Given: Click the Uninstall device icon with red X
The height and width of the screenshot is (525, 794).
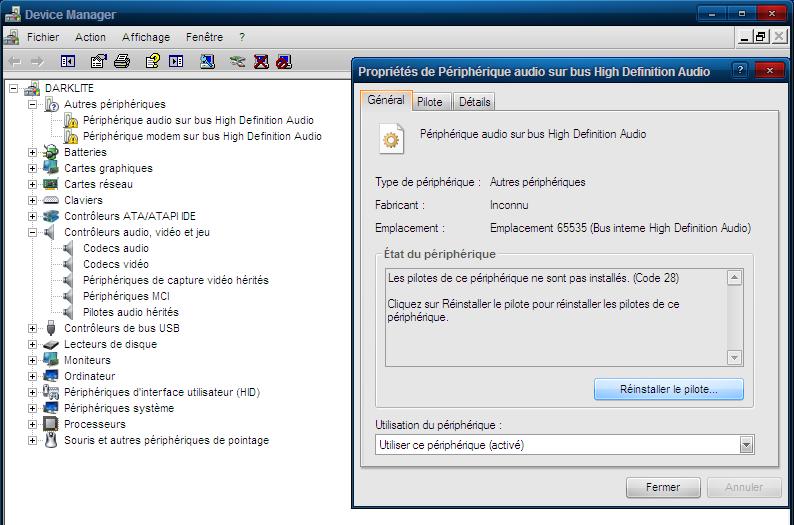Looking at the screenshot, I should (261, 61).
